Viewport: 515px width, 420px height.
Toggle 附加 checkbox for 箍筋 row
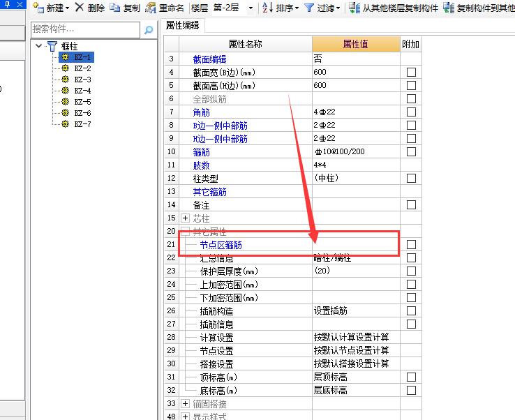click(x=411, y=151)
